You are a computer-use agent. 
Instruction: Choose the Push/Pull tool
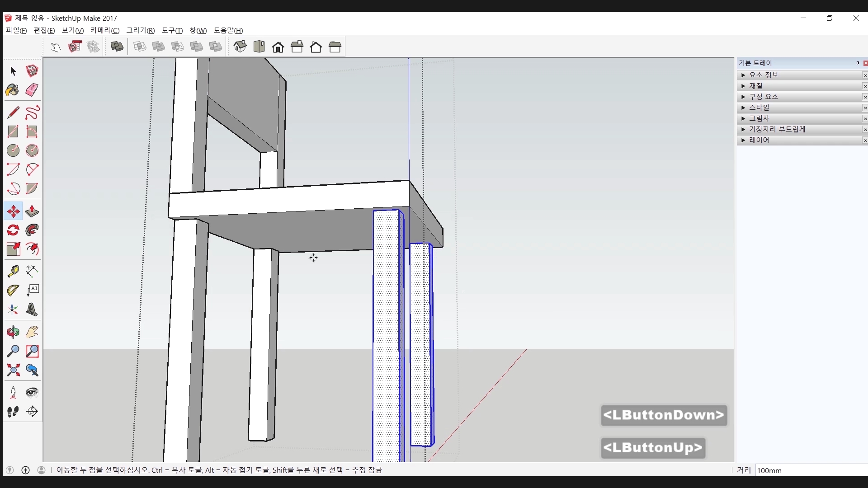(x=32, y=211)
